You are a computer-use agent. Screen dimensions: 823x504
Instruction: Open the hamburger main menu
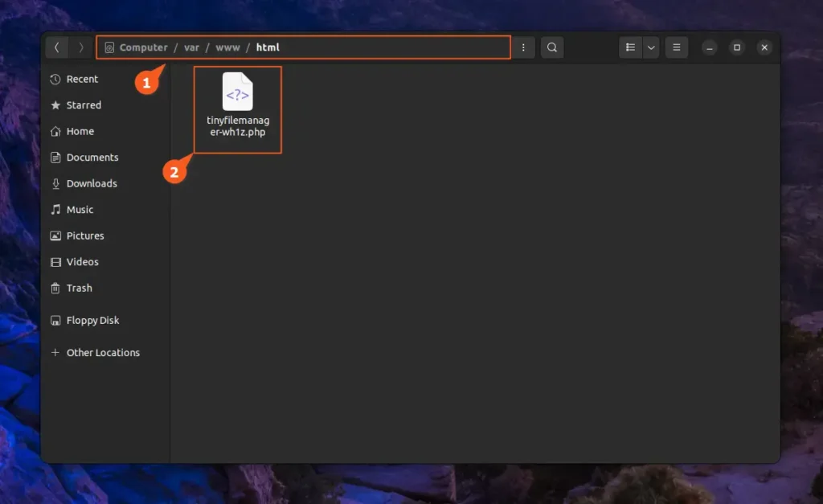coord(677,47)
